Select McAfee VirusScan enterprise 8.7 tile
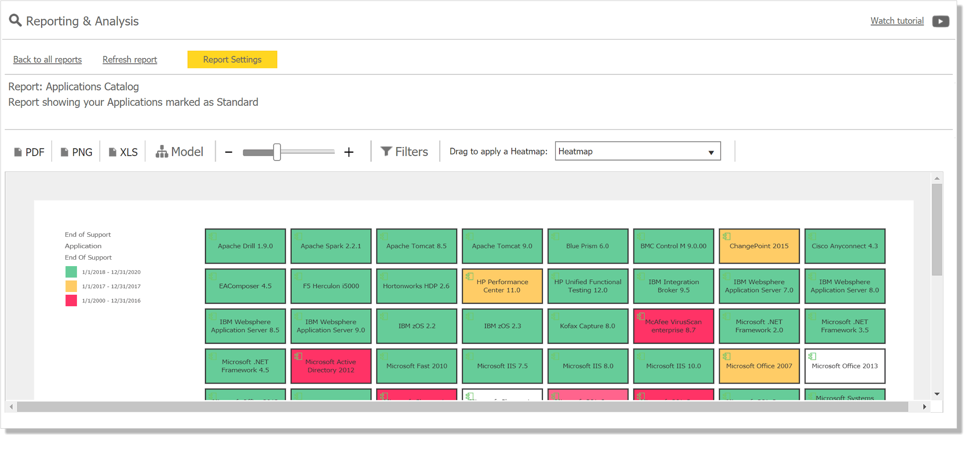Viewport: 980px width, 458px height. (x=673, y=326)
